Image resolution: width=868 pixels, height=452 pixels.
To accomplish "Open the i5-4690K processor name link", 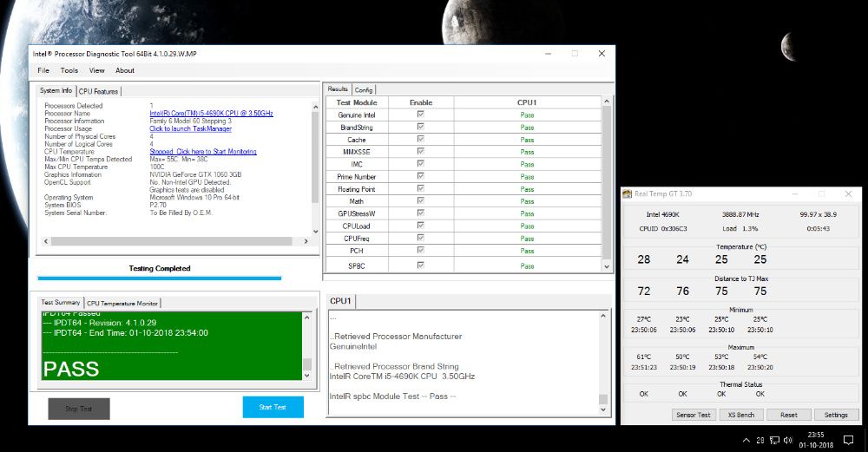I will coord(211,114).
